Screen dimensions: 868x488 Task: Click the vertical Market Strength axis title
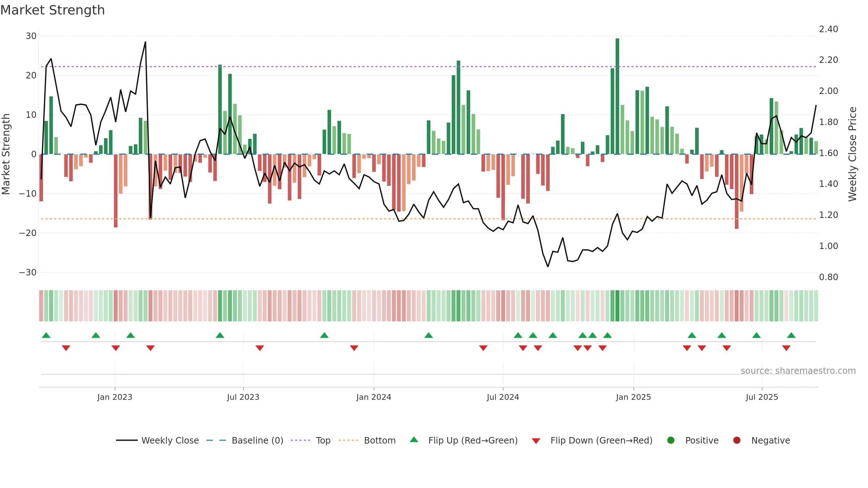click(x=6, y=154)
